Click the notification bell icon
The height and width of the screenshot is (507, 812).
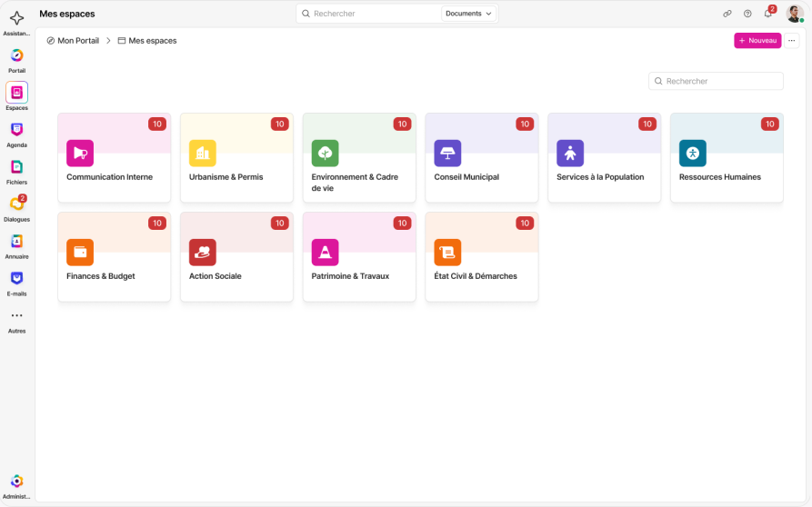click(768, 14)
